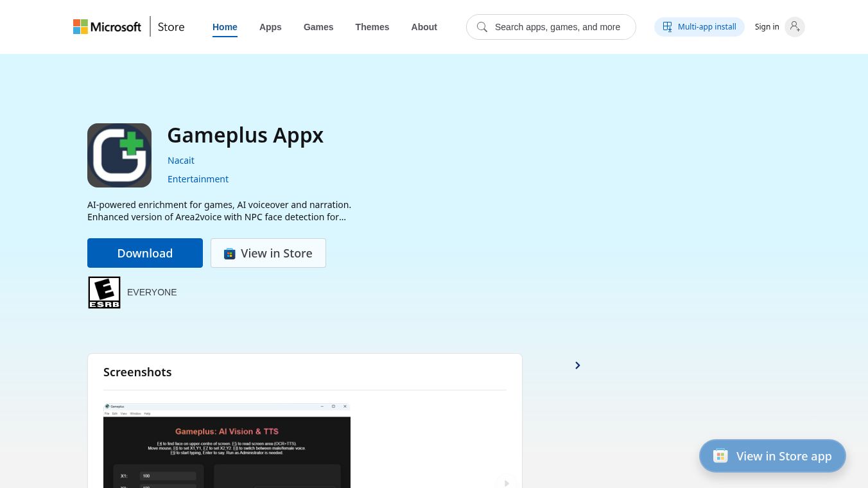
Task: Click the Microsoft logo
Action: [107, 27]
